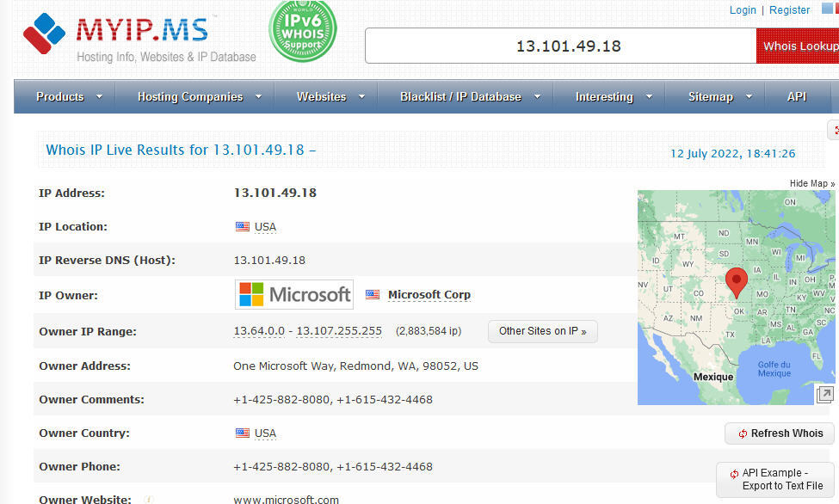Screen dimensions: 839x504
Task: Click the Whois Lookup button
Action: 798,46
